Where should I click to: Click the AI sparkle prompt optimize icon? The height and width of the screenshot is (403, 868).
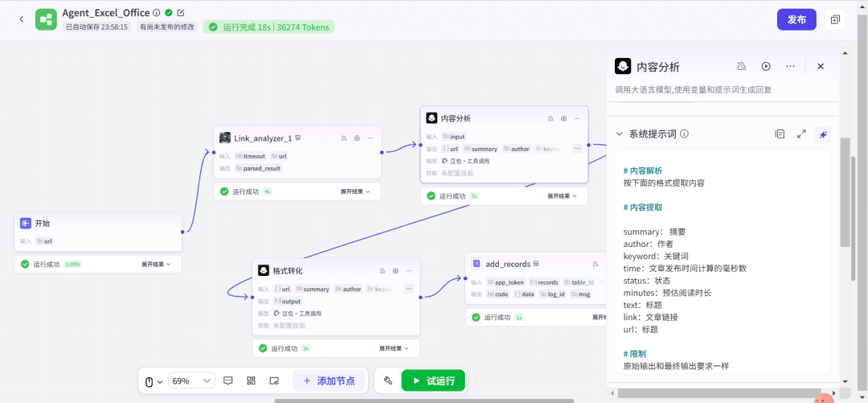point(822,134)
